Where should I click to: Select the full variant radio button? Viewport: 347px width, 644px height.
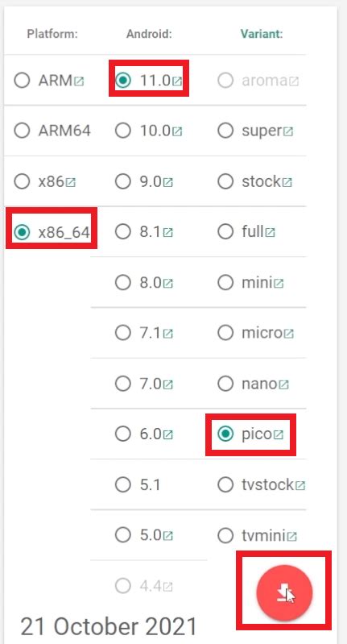coord(225,232)
